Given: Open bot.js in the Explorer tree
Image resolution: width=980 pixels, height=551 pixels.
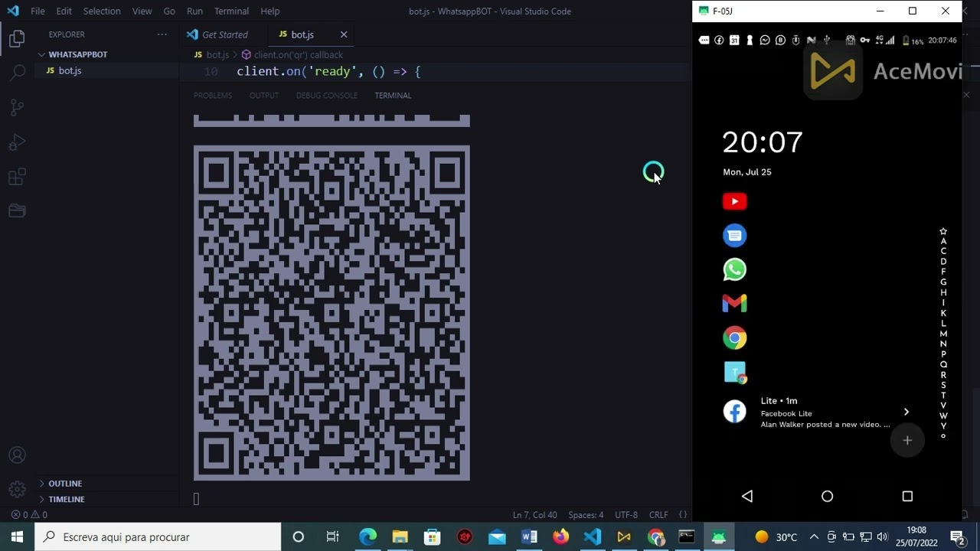Looking at the screenshot, I should coord(70,70).
